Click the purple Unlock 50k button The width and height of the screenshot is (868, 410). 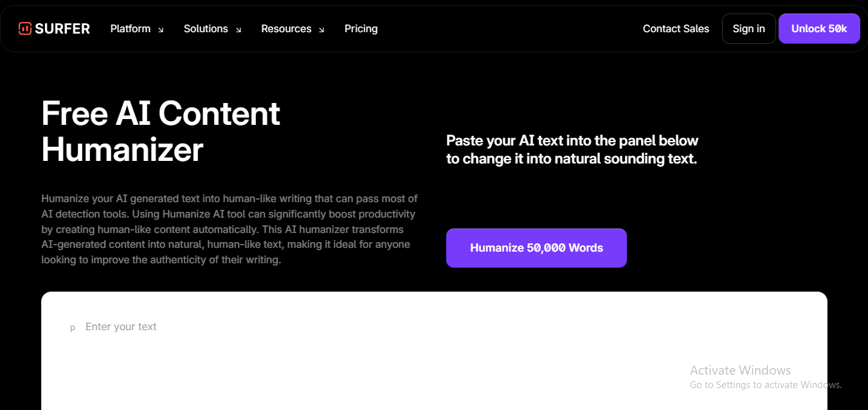click(818, 29)
